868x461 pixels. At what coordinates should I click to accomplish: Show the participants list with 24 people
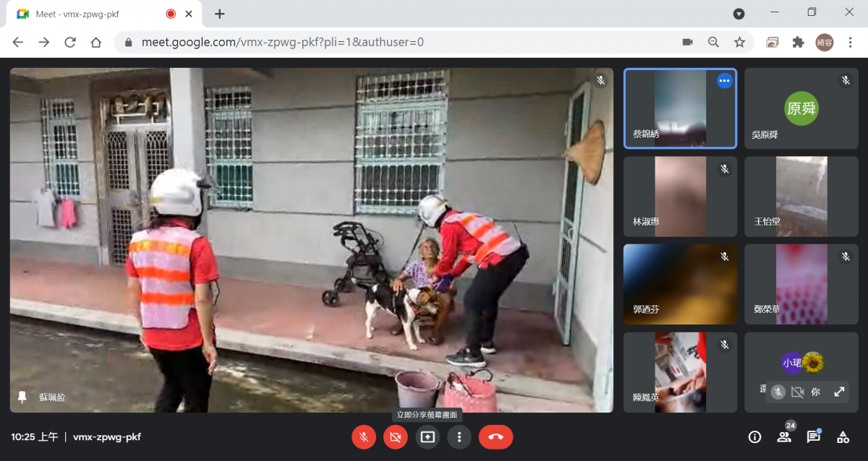click(x=784, y=436)
